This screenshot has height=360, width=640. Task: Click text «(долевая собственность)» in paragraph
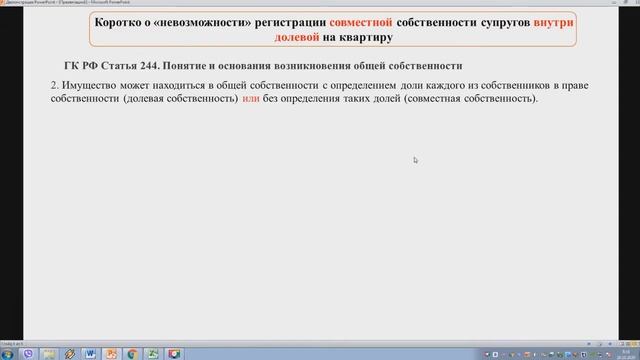coord(181,98)
